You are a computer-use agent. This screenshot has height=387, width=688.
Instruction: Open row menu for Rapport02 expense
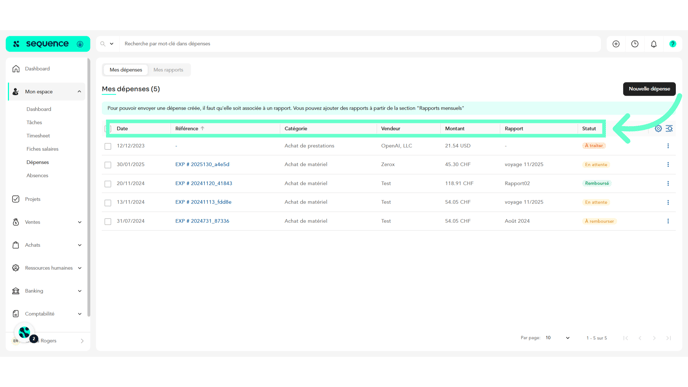pyautogui.click(x=668, y=183)
